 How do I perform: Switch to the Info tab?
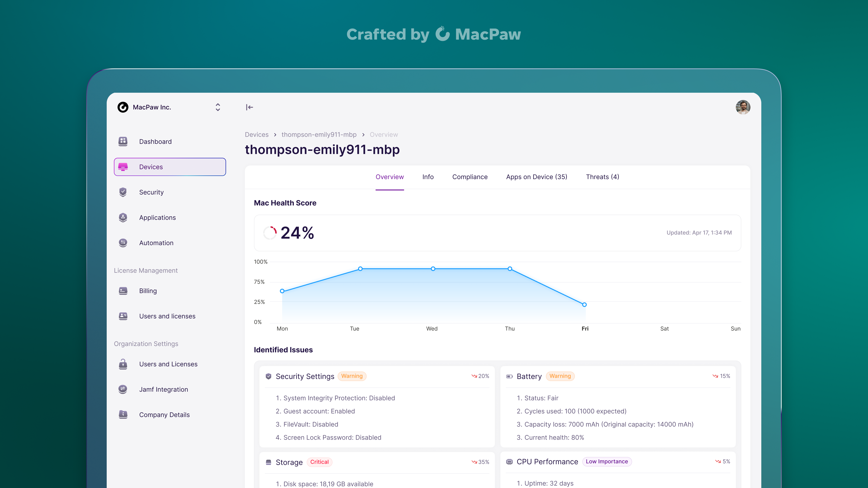point(428,177)
